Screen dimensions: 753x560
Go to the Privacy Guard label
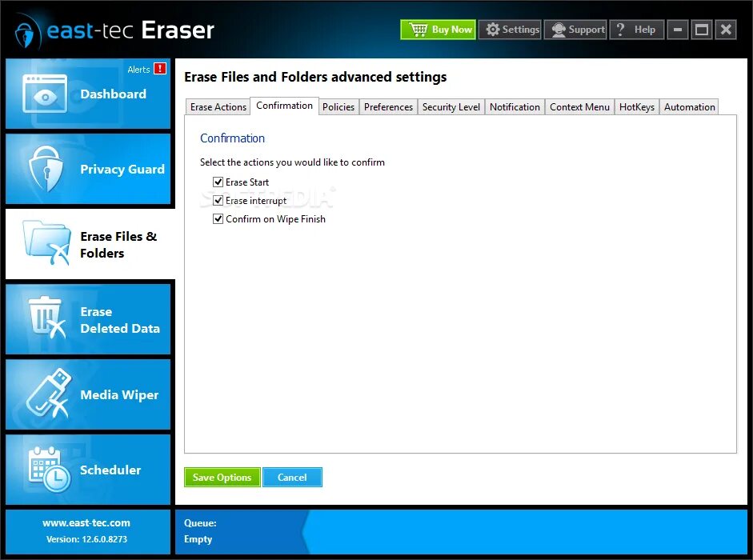(x=122, y=169)
